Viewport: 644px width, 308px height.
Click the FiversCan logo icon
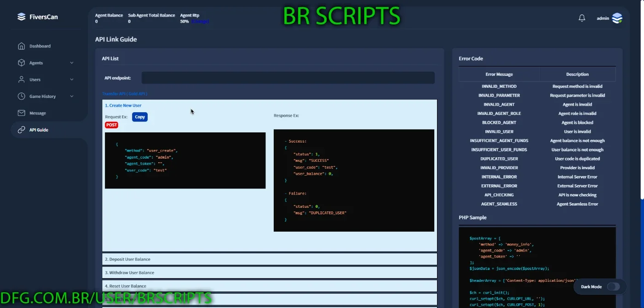click(x=21, y=17)
